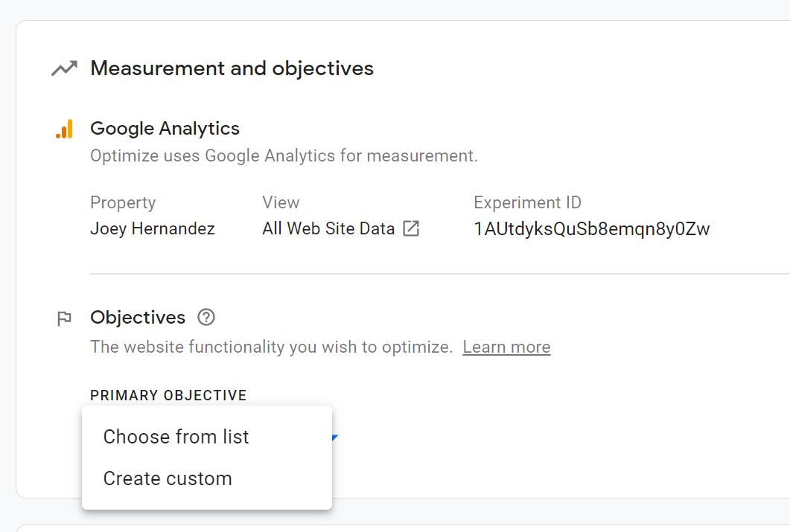The image size is (790, 532).
Task: Click the Objectives flag icon
Action: tap(65, 318)
